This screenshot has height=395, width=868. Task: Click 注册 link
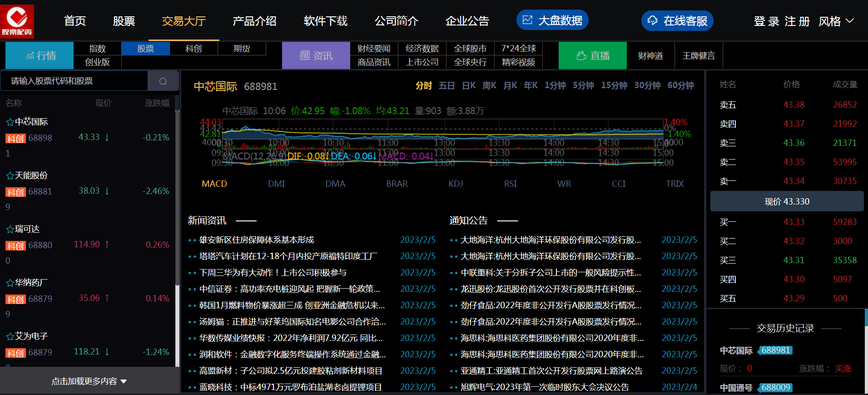click(x=797, y=21)
